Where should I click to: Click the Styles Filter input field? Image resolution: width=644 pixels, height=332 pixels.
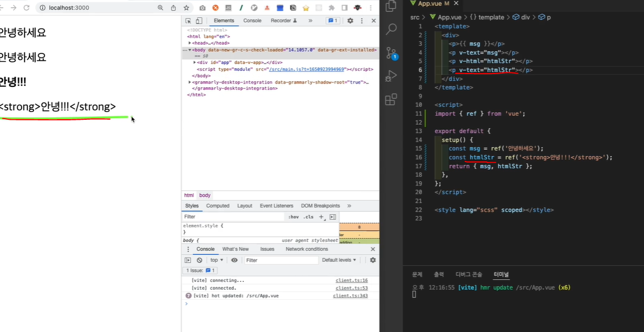click(234, 217)
